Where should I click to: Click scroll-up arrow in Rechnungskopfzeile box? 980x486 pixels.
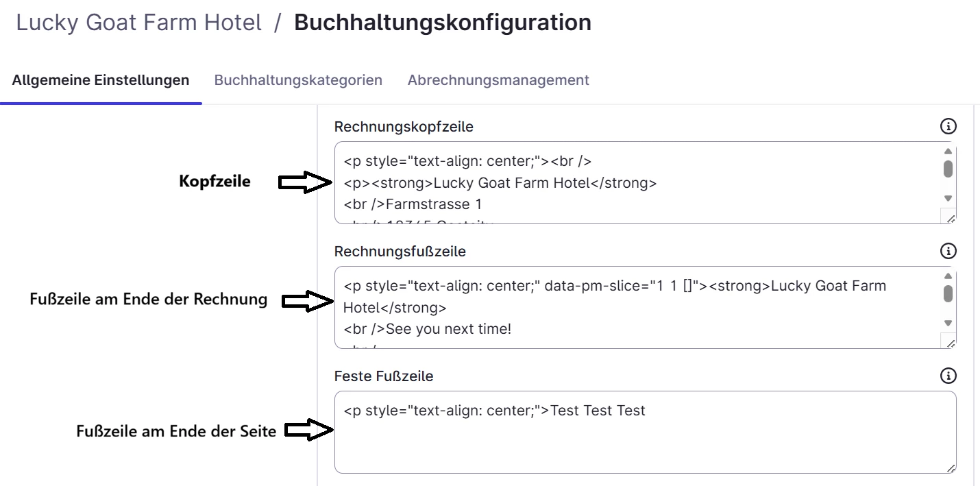tap(948, 151)
